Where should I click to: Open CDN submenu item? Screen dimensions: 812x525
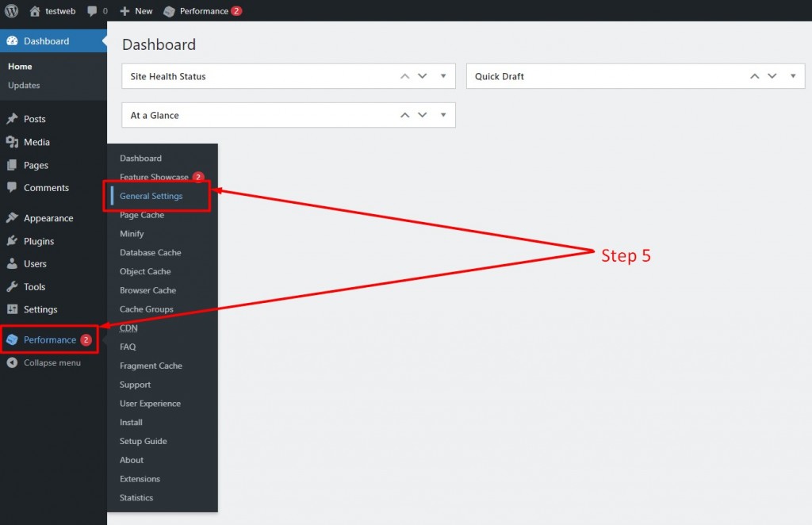point(128,328)
